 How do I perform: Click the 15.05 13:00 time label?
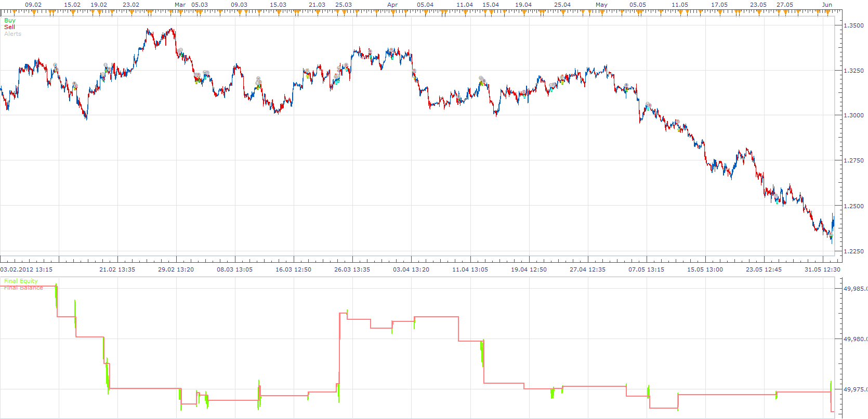pos(705,269)
